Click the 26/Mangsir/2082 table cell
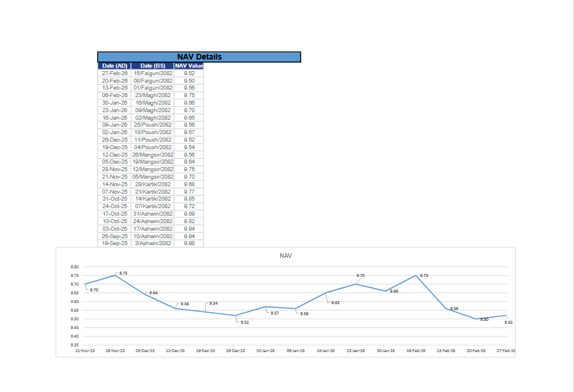This screenshot has width=574, height=392. [x=153, y=155]
